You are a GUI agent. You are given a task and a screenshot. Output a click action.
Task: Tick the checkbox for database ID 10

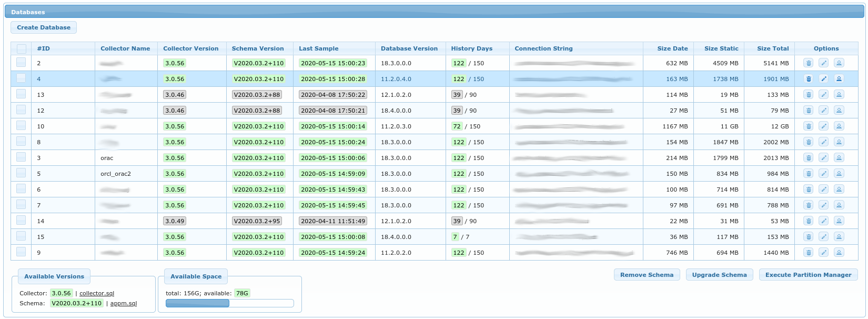pos(21,125)
